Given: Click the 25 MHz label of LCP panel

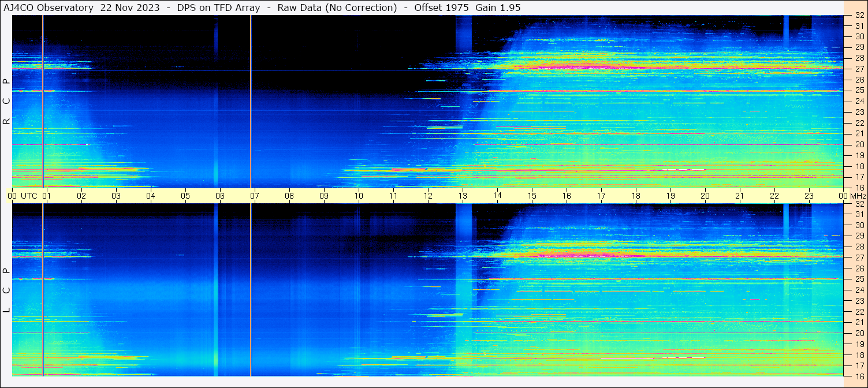Looking at the screenshot, I should click(x=859, y=279).
